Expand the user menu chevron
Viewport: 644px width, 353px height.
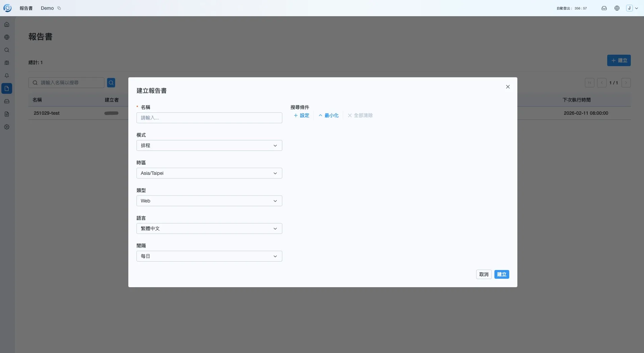click(637, 8)
